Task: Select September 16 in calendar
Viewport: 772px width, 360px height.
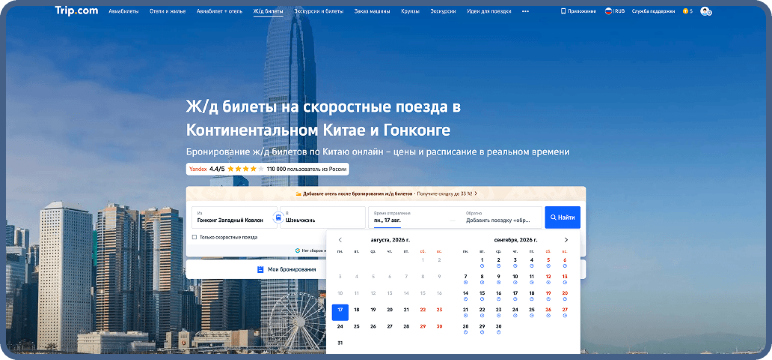Action: (498, 295)
